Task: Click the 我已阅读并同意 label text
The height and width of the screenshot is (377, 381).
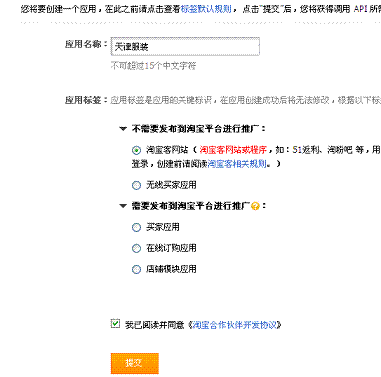Action: (155, 325)
